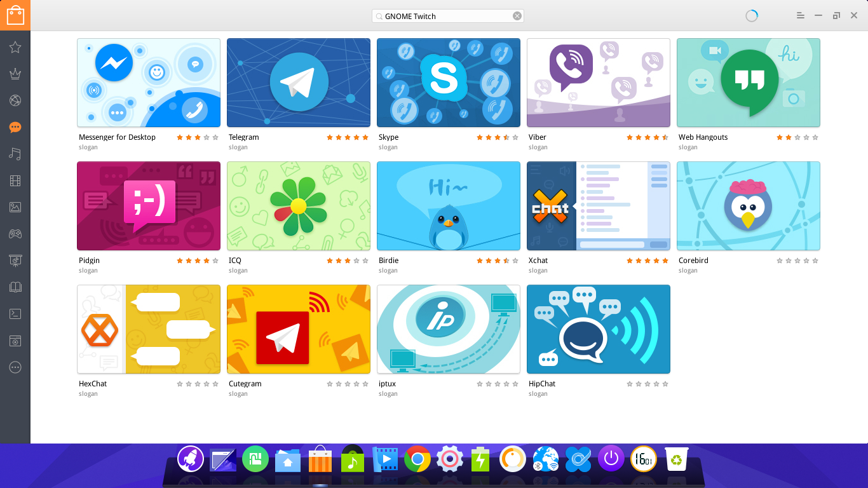Image resolution: width=868 pixels, height=488 pixels.
Task: Open the star favorites category in sidebar
Action: point(15,47)
